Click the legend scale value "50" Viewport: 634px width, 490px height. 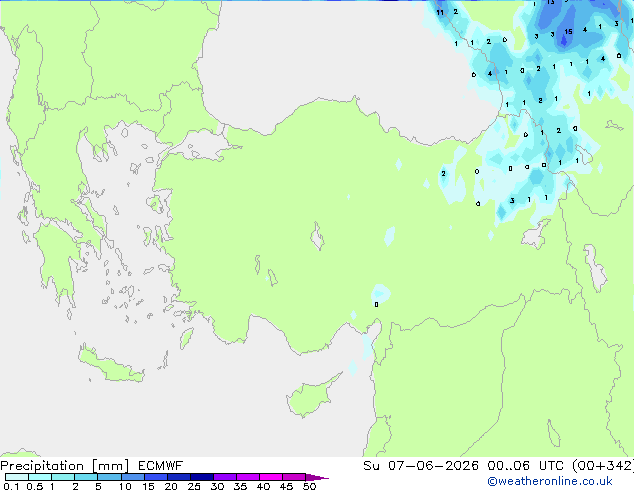point(309,486)
